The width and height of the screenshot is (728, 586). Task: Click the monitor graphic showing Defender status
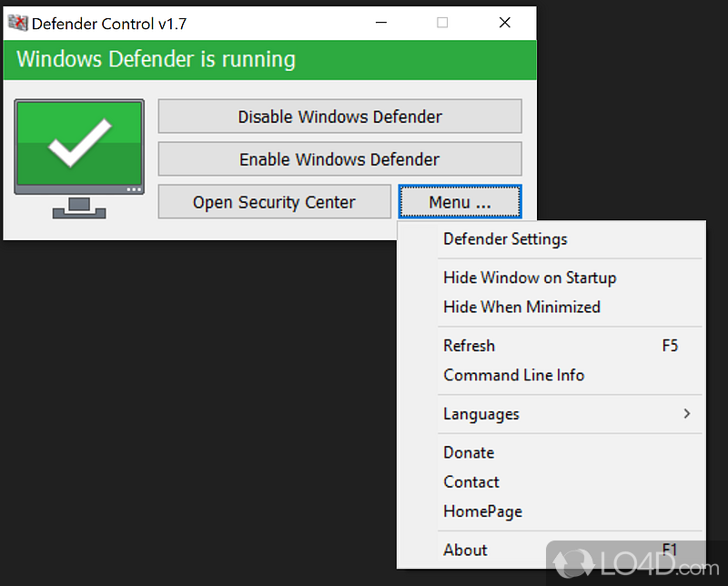79,159
